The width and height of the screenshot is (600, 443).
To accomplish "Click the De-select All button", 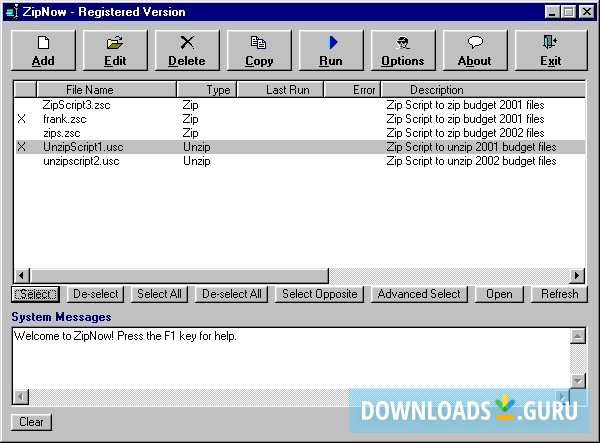I will pyautogui.click(x=232, y=294).
